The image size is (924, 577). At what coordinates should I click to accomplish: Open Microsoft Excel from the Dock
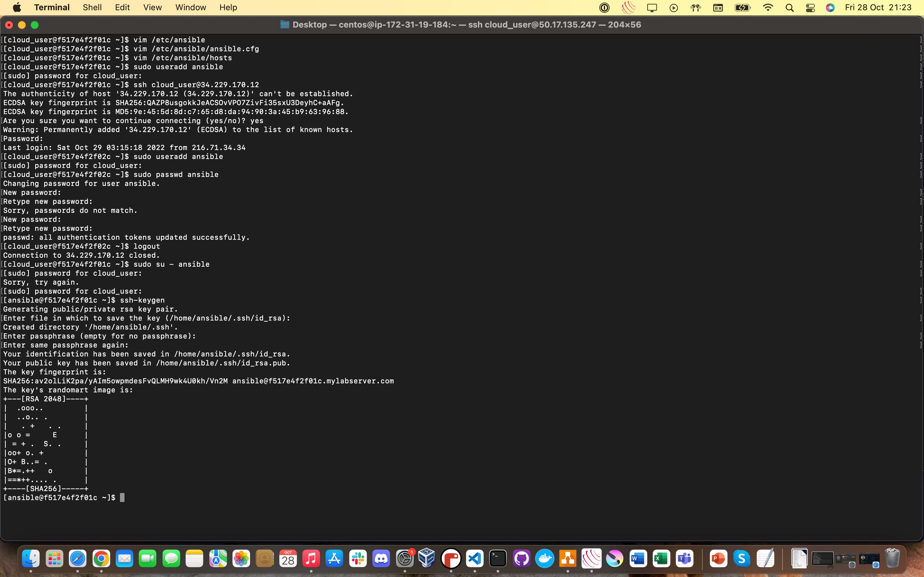(661, 559)
